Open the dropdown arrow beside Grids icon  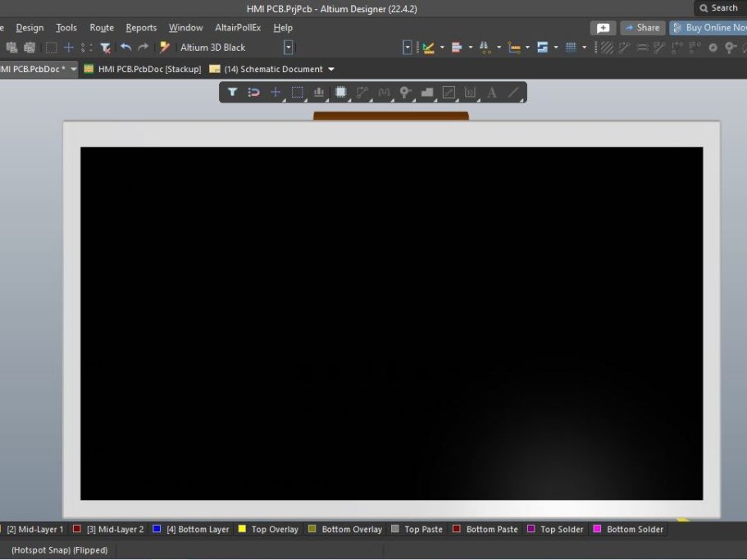click(585, 47)
